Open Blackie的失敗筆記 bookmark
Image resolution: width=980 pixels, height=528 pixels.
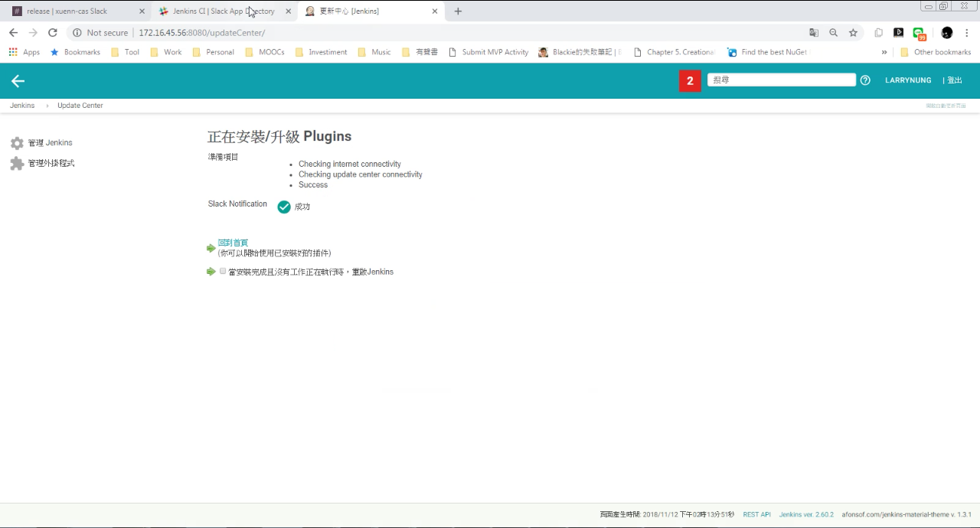point(580,52)
